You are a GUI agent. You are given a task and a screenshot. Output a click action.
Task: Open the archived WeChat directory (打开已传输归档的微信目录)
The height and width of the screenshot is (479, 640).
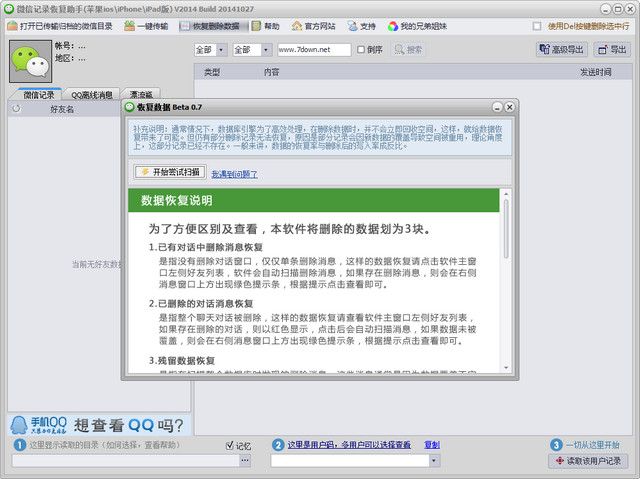60,26
